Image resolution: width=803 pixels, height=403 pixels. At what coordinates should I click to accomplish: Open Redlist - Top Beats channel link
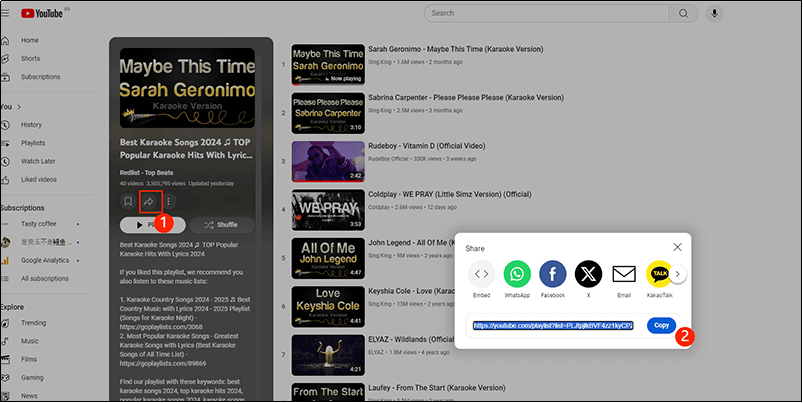click(x=146, y=173)
